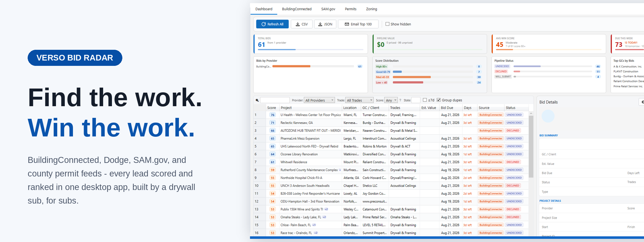Click the WILL_SUBMIT pipeline status tag

click(x=503, y=77)
